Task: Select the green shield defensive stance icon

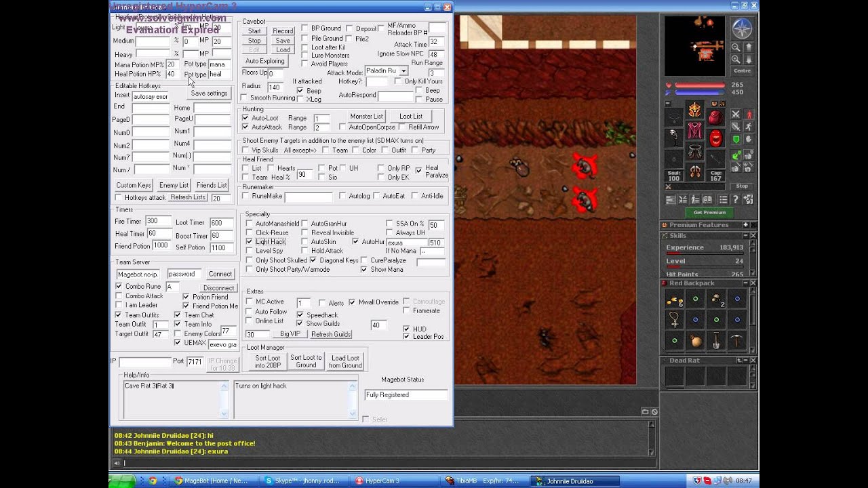Action: 736,139
